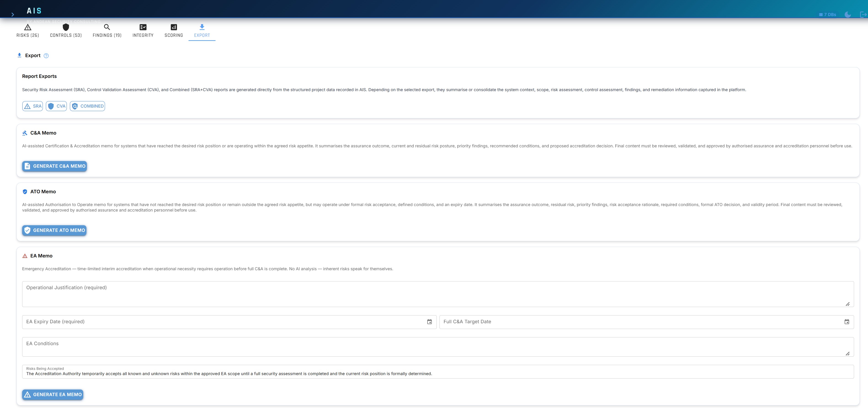Focus the EA Conditions text area
This screenshot has height=408, width=868.
[x=438, y=347]
